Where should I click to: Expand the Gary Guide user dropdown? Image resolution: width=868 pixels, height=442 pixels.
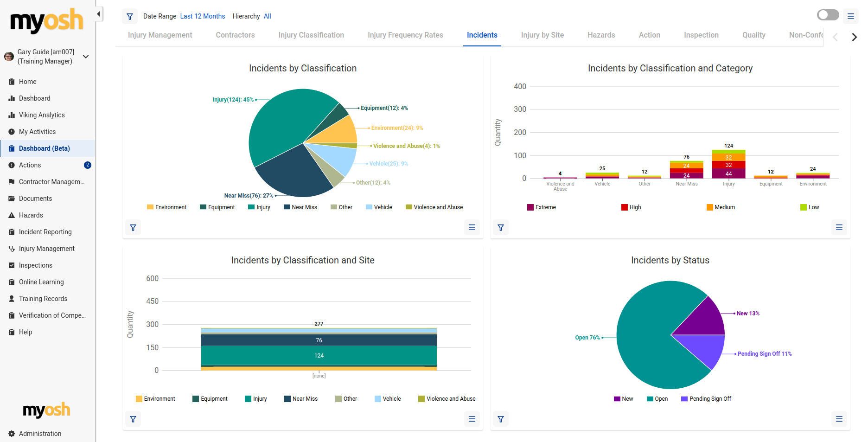click(x=86, y=57)
